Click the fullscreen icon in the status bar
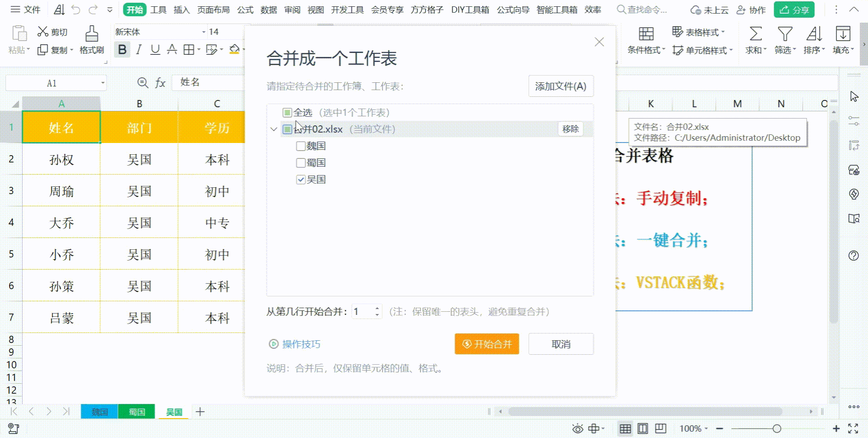The image size is (868, 438). coord(853,428)
